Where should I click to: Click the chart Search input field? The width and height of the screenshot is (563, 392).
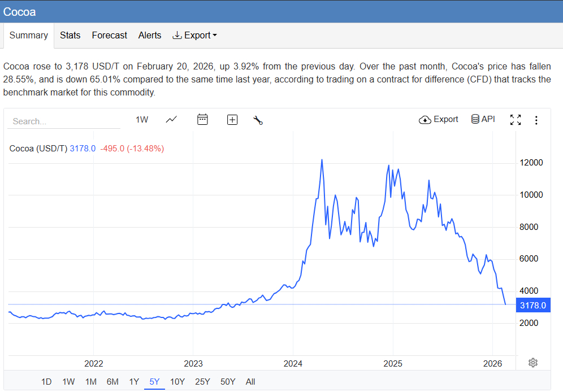coord(63,121)
